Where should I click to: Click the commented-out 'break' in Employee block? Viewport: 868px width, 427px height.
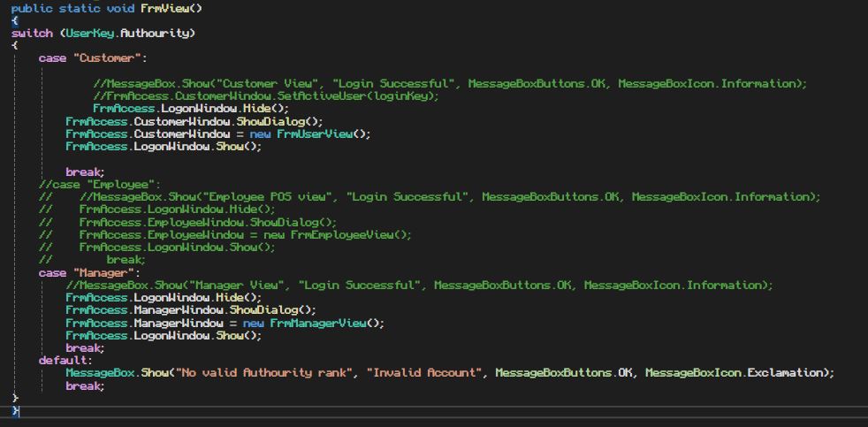click(124, 260)
